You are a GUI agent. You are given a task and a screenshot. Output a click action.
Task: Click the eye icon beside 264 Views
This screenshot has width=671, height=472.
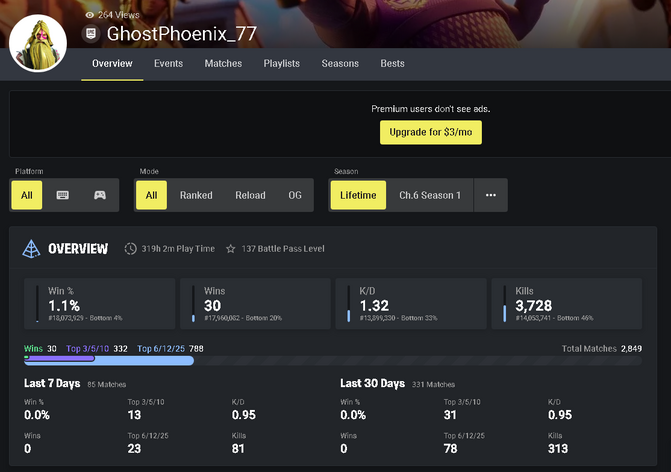[89, 15]
